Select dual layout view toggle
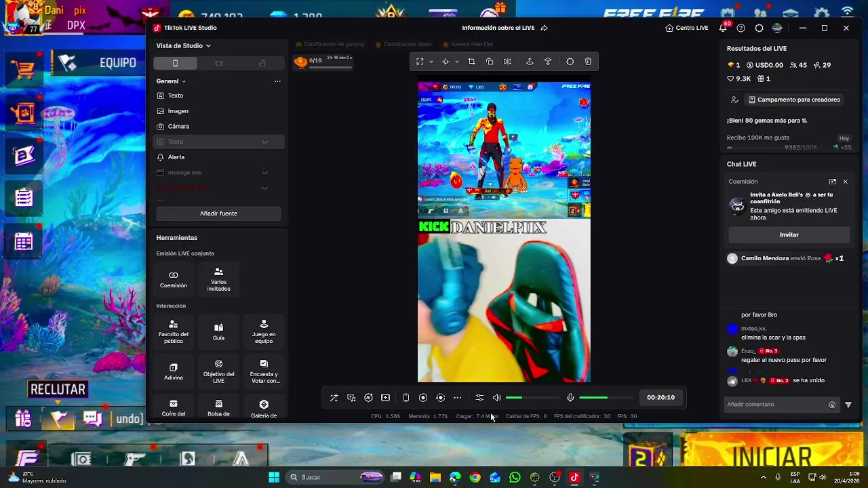868x488 pixels. pos(262,63)
